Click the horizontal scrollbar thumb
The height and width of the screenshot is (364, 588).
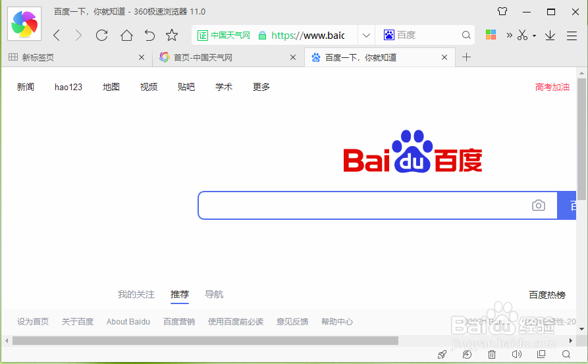(205, 340)
